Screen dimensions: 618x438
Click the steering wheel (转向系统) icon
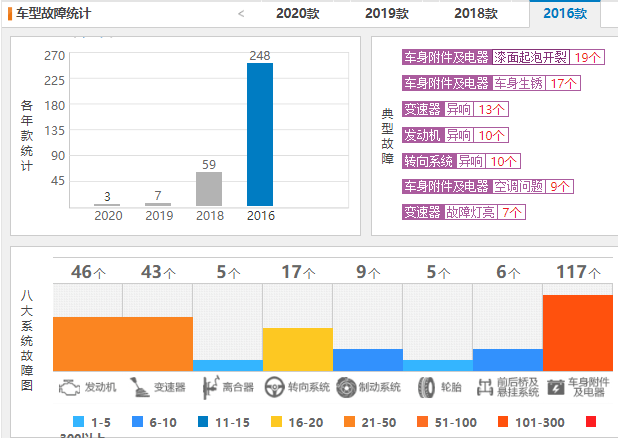[x=274, y=386]
